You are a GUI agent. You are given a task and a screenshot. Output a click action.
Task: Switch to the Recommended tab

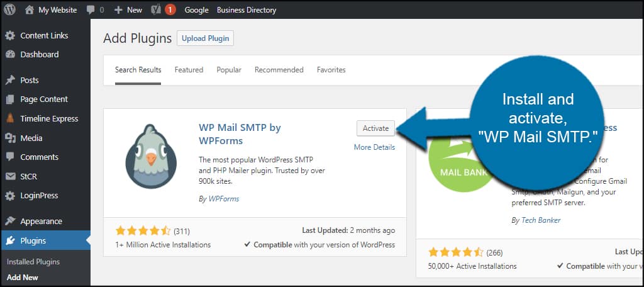(279, 70)
